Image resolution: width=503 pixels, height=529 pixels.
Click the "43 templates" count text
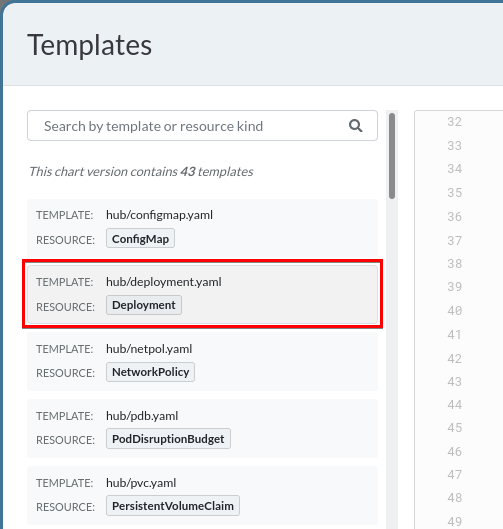[x=217, y=172]
